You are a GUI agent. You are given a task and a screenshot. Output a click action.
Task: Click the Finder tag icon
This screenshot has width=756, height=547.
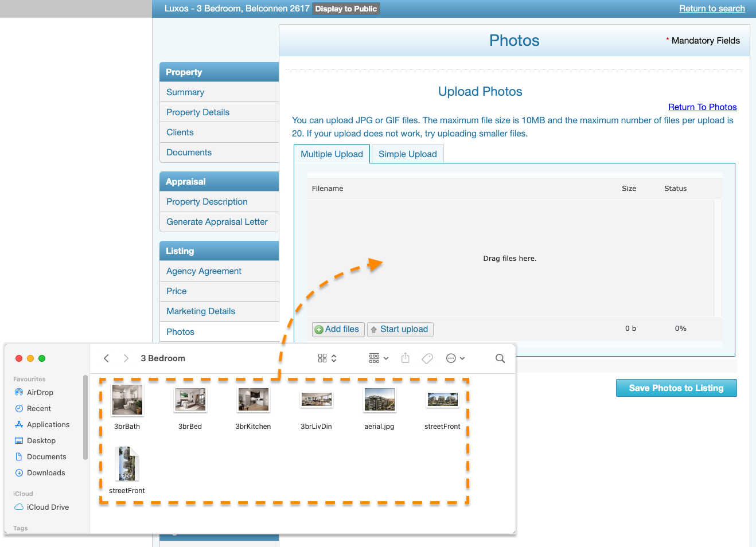427,358
